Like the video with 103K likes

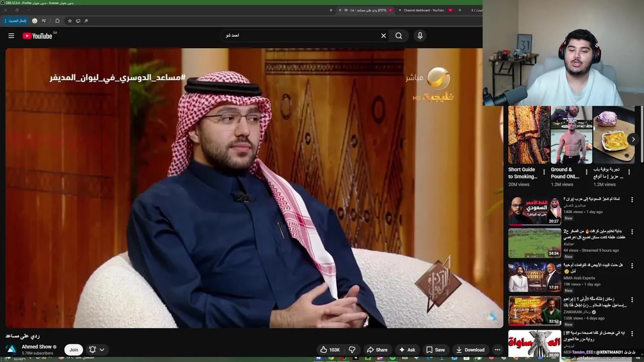330,350
